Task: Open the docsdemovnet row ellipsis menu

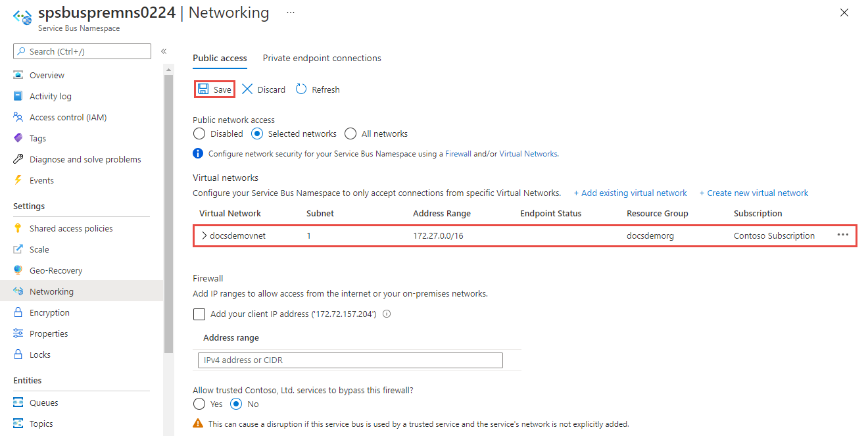Action: (x=842, y=235)
